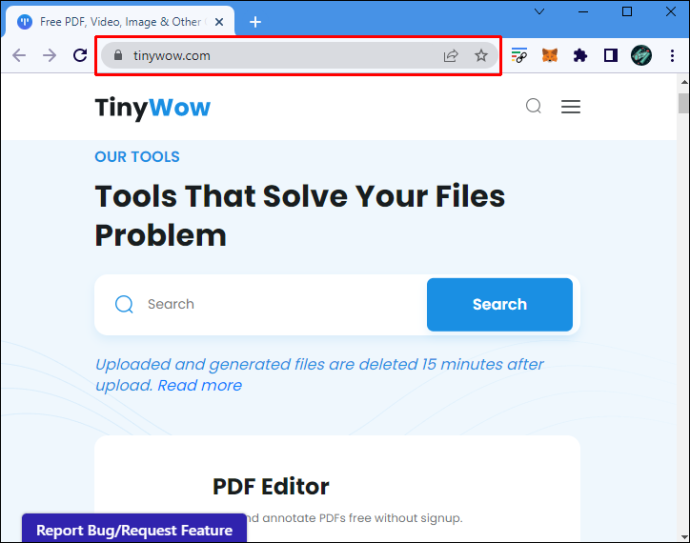Bookmark this tab with the star icon
The width and height of the screenshot is (690, 543).
[x=481, y=55]
